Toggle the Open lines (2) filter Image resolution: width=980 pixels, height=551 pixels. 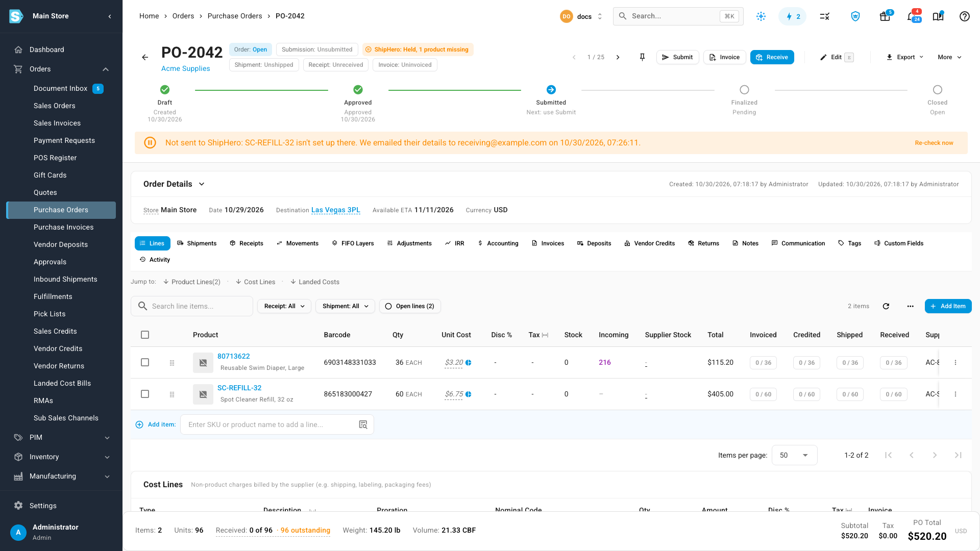[x=410, y=306]
